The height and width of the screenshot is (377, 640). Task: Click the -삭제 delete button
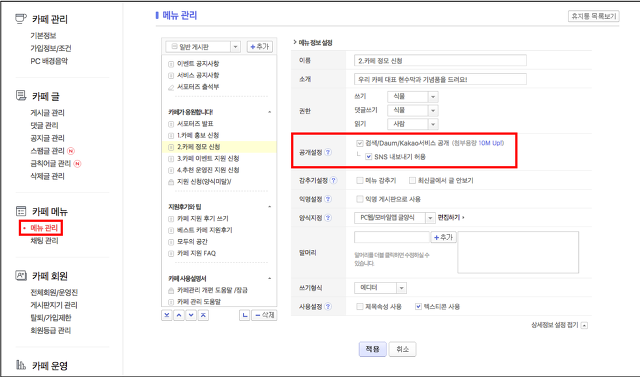coord(264,315)
